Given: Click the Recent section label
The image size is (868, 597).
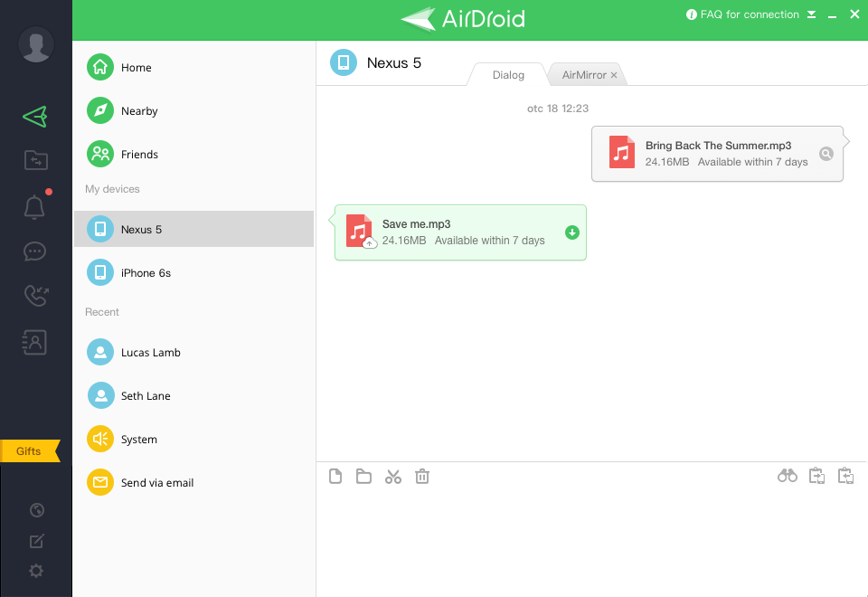Looking at the screenshot, I should [102, 312].
